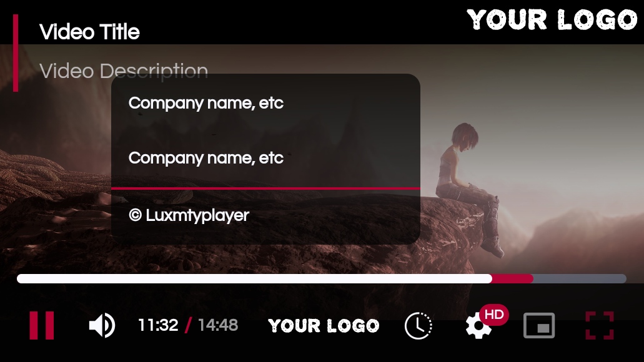Mute audio using the speaker icon
Viewport: 644px width, 362px height.
pos(102,325)
